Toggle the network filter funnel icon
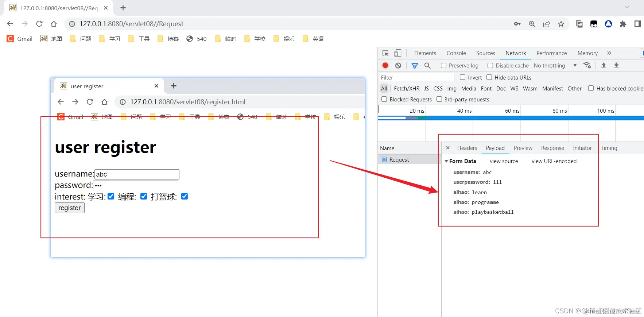 pyautogui.click(x=415, y=65)
